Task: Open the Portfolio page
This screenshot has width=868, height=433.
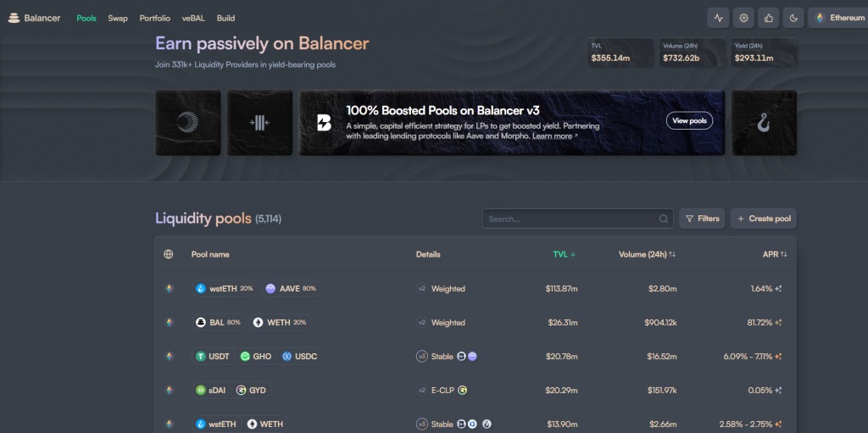Action: pos(154,18)
